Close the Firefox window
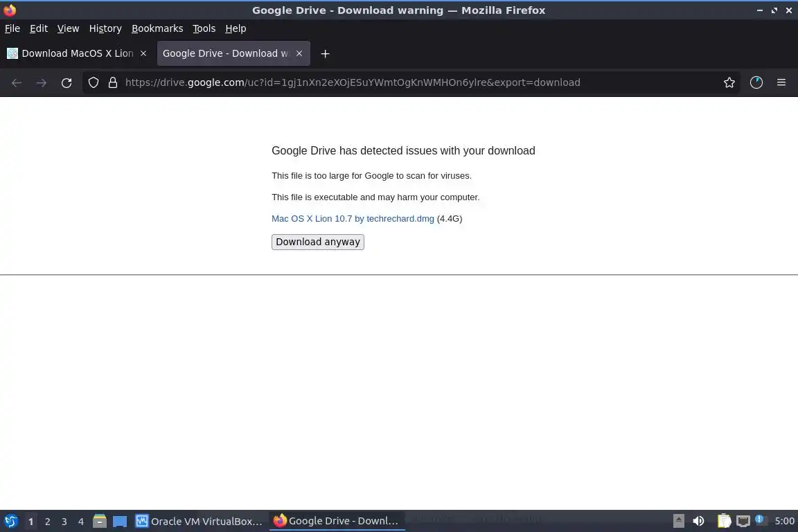The height and width of the screenshot is (532, 798). (789, 10)
